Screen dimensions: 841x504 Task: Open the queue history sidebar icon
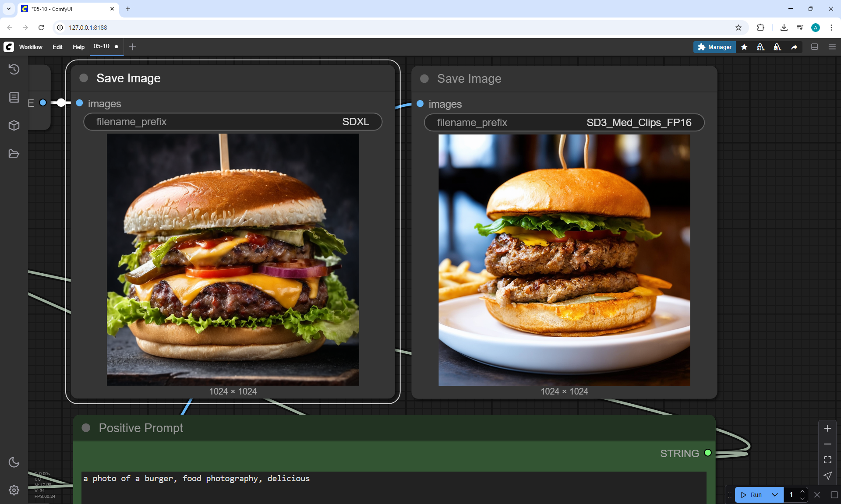14,69
